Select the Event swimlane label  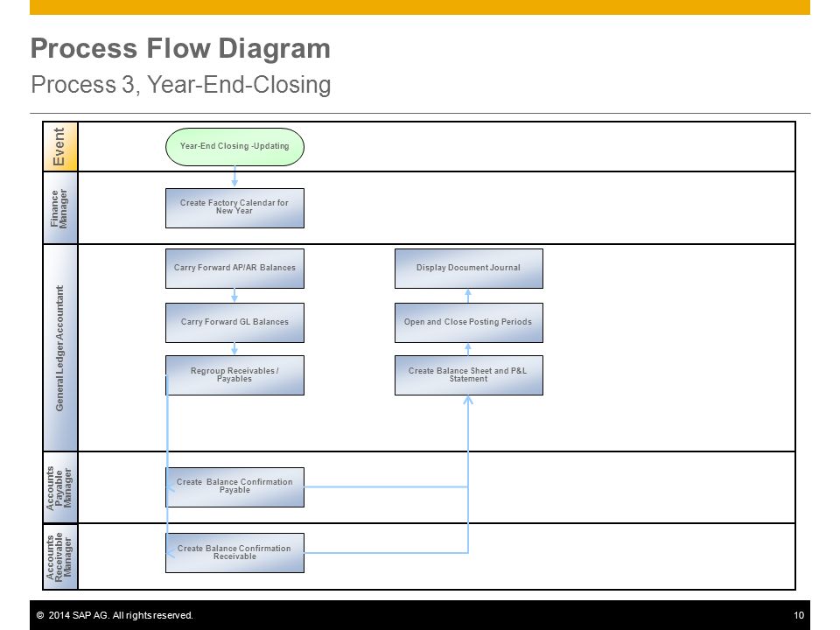[60, 147]
